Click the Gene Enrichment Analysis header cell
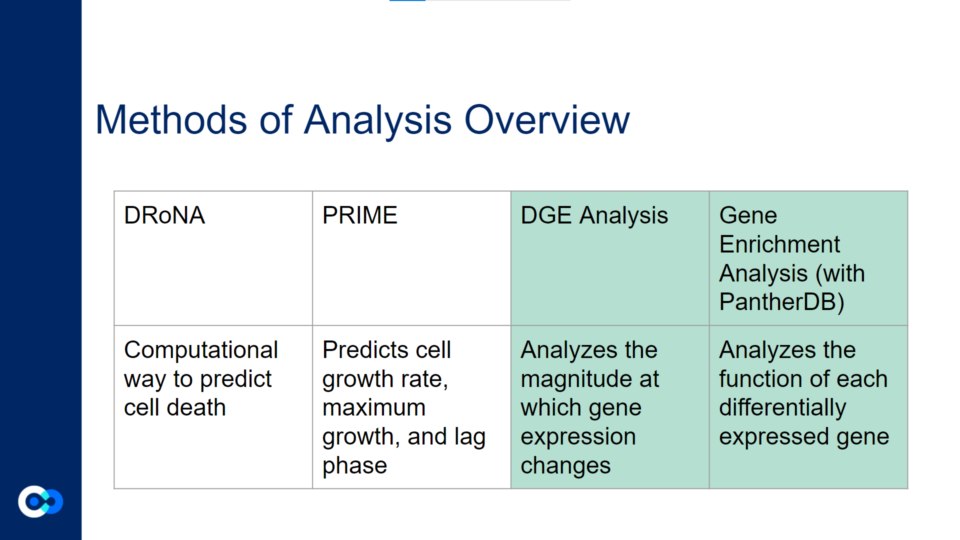This screenshot has height=540, width=960. (x=808, y=257)
